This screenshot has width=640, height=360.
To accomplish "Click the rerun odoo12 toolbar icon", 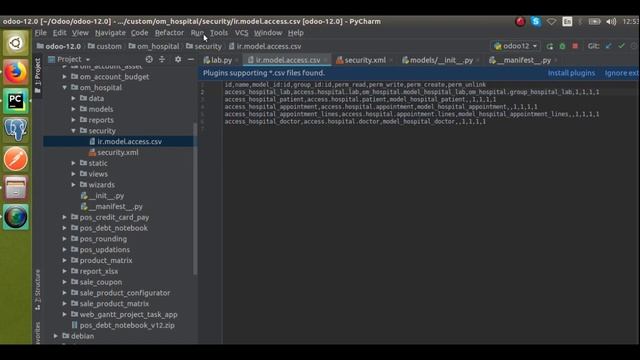I will pyautogui.click(x=550, y=47).
